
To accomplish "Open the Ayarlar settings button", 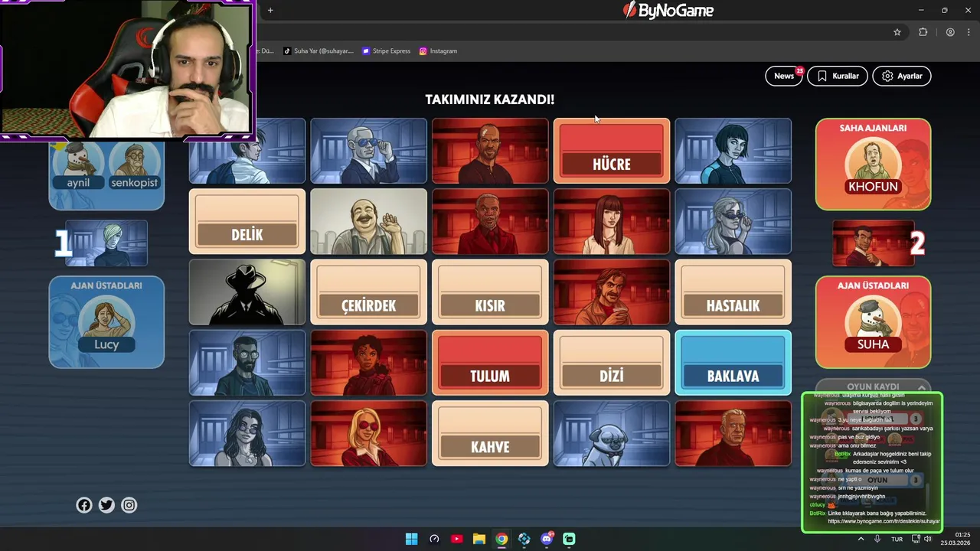I will point(902,76).
